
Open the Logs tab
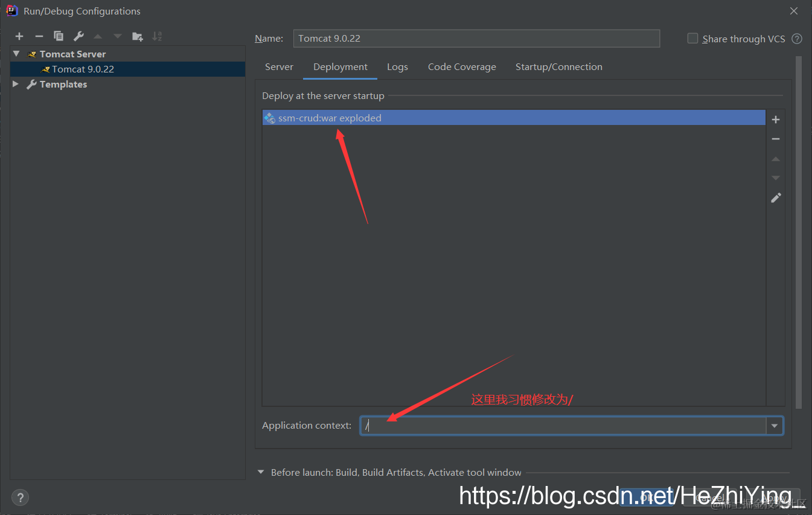pos(397,67)
